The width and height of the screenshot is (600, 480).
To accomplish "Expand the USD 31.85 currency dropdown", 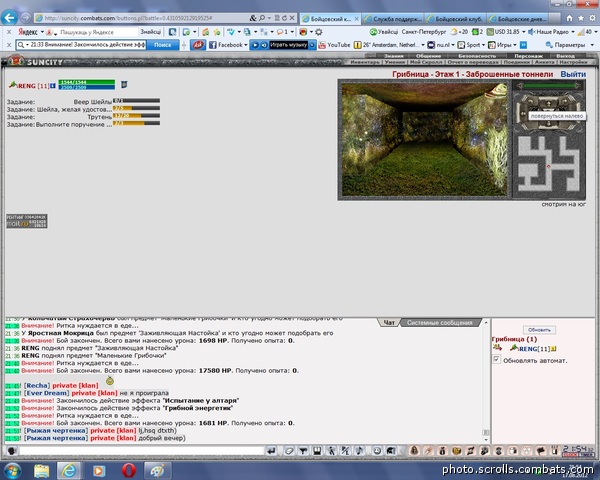I will pos(523,32).
